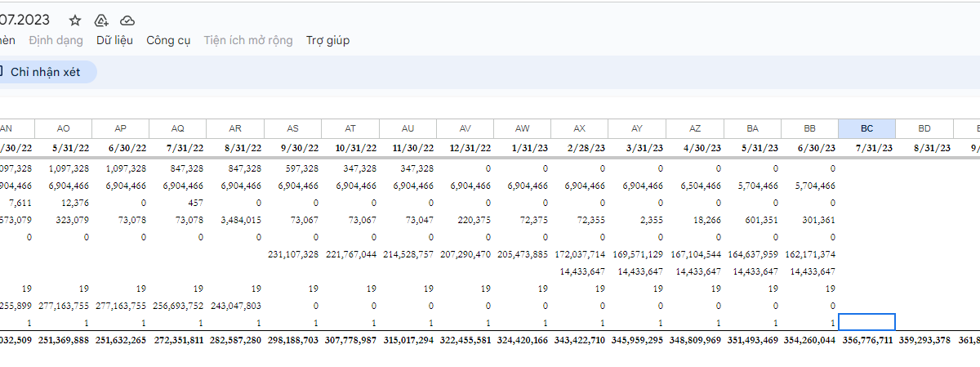Check the cloud document status icon
Screen dimensions: 980x367
tap(127, 20)
